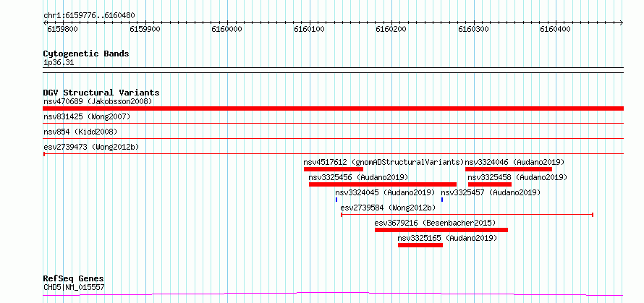Click the 6159800 ruler position label
644x303 pixels.
(x=63, y=29)
